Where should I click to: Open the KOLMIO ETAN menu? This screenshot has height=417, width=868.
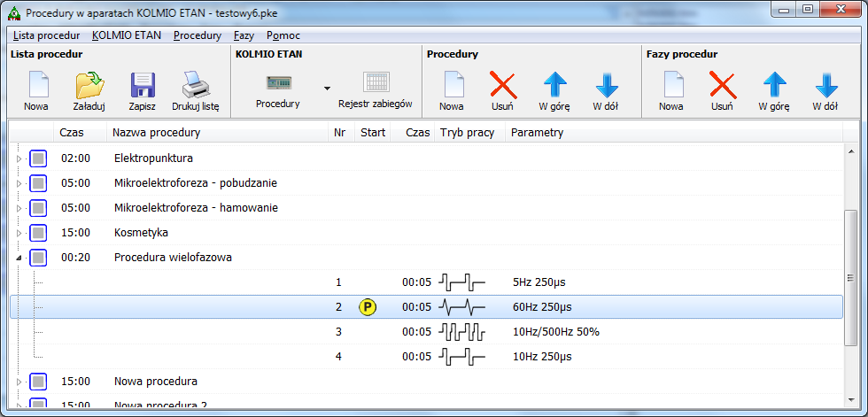point(127,35)
